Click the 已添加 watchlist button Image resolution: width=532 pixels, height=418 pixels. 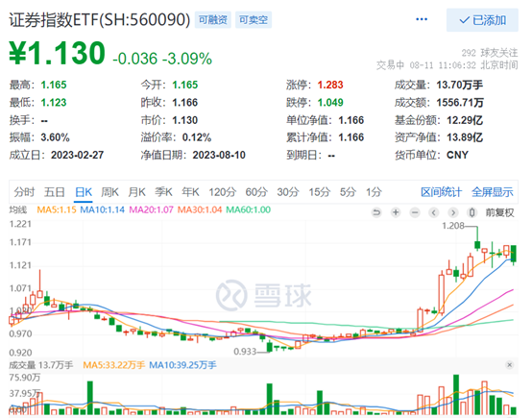[482, 20]
